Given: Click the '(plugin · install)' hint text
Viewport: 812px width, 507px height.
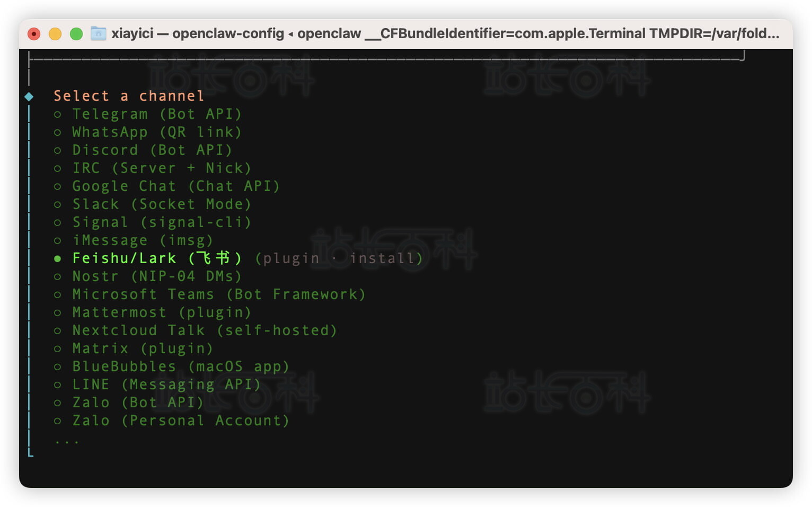Looking at the screenshot, I should click(x=339, y=258).
